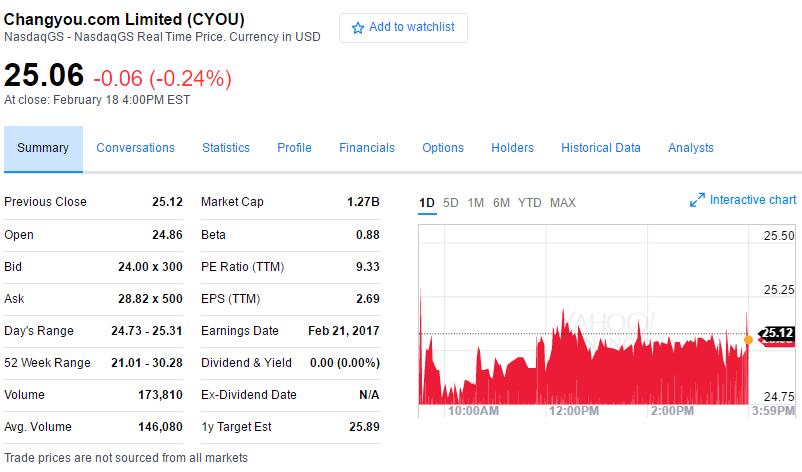Switch to the Statistics tab
802x472 pixels.
tap(226, 148)
